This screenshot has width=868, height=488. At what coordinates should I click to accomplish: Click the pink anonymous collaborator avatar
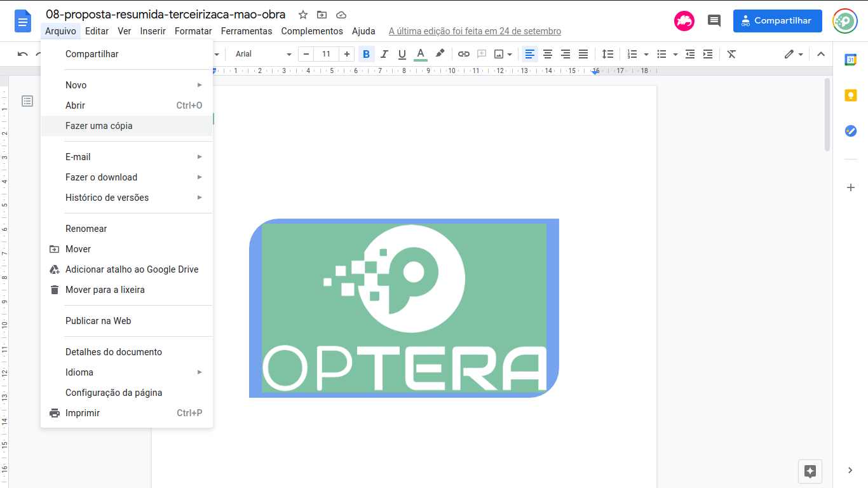point(684,21)
